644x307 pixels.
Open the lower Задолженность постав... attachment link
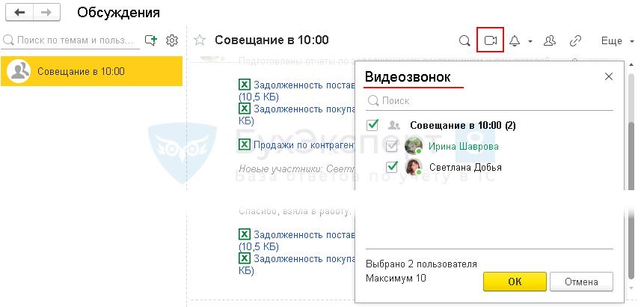304,234
